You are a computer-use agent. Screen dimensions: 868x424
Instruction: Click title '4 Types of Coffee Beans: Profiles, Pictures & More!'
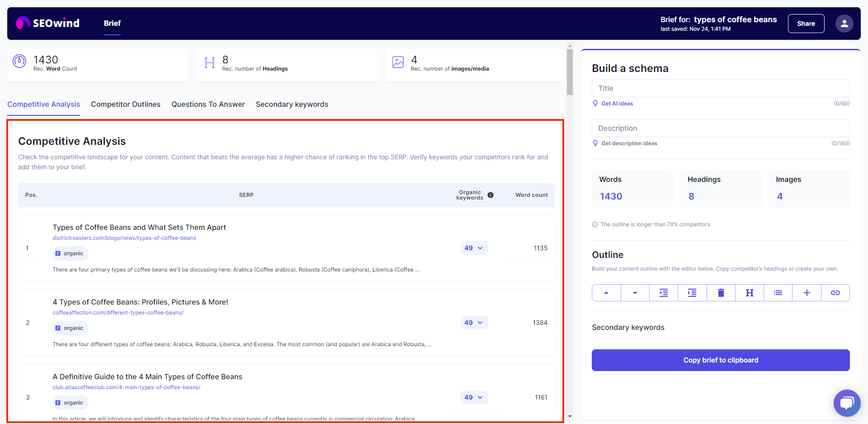pos(140,302)
